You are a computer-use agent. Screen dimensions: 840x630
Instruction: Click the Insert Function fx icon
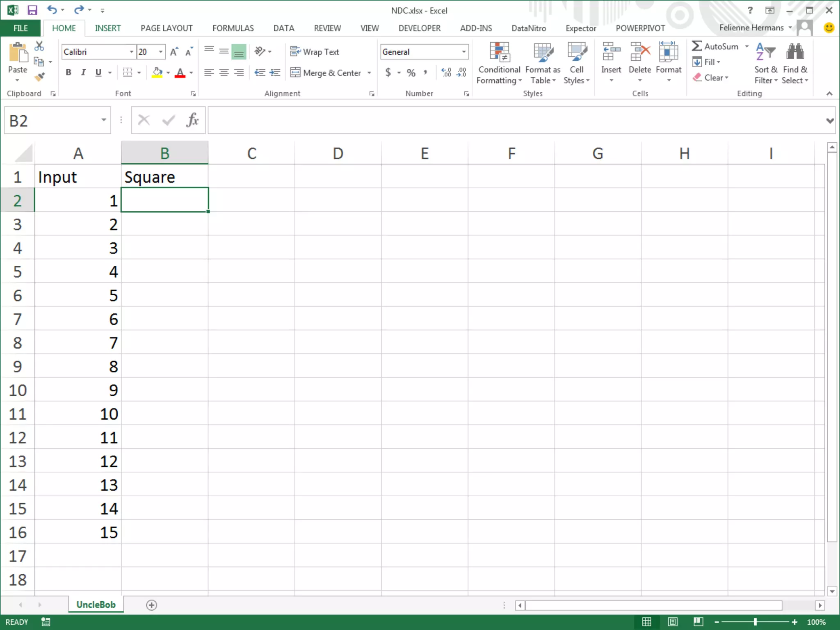click(192, 120)
